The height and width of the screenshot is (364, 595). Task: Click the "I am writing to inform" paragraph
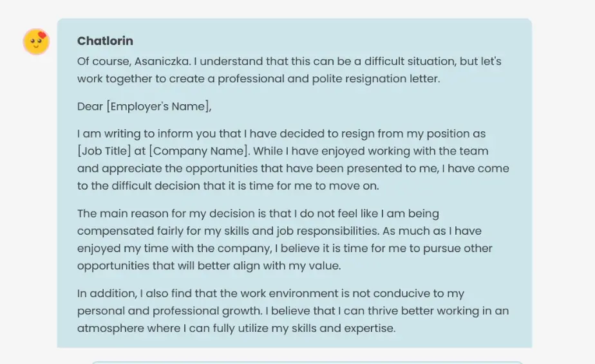[293, 160]
